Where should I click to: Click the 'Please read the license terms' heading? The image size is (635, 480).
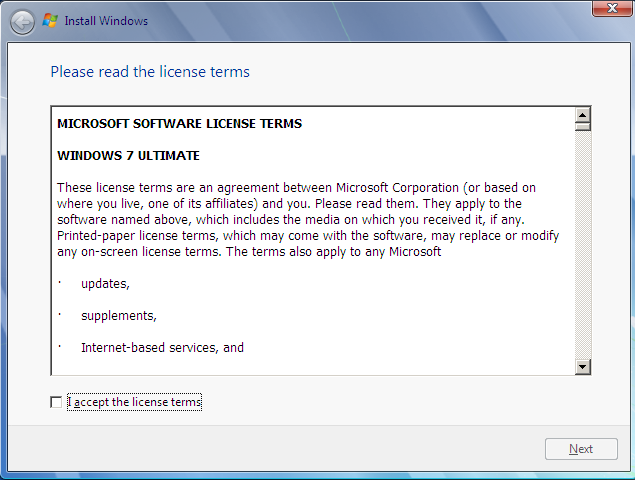pos(150,72)
